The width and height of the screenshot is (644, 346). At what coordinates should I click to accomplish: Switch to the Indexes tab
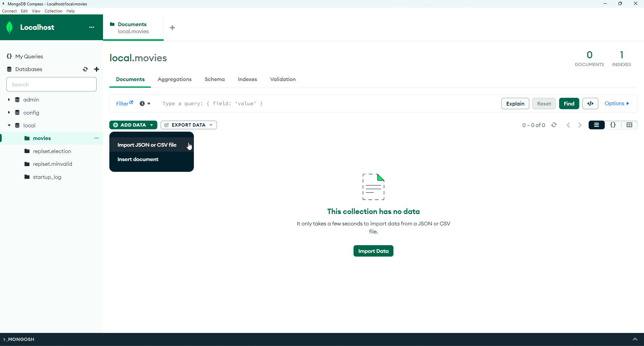[x=247, y=79]
